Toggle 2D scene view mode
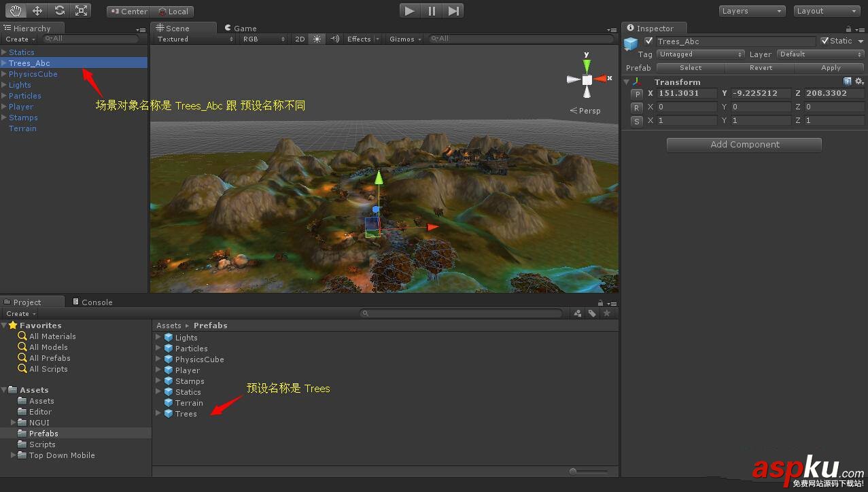 coord(300,39)
